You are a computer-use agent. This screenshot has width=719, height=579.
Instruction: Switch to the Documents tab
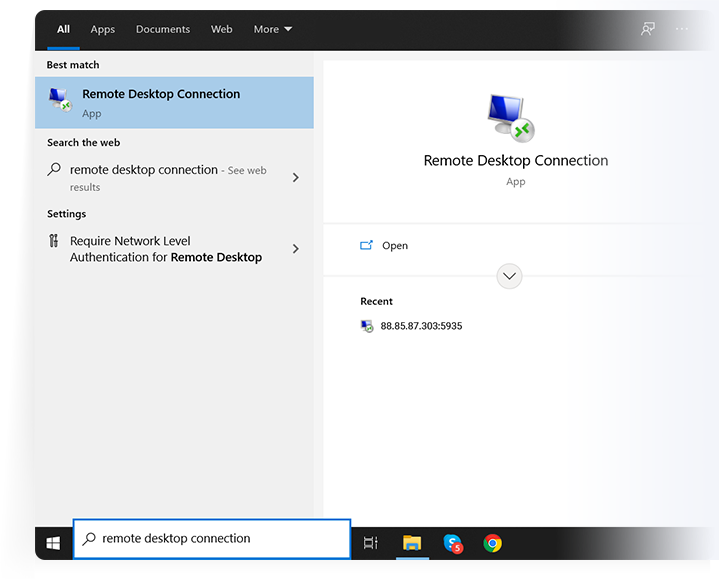coord(163,29)
